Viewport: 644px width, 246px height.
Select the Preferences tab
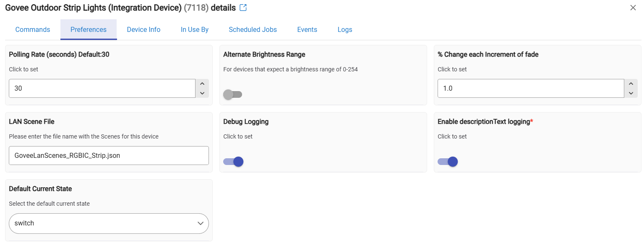click(89, 30)
